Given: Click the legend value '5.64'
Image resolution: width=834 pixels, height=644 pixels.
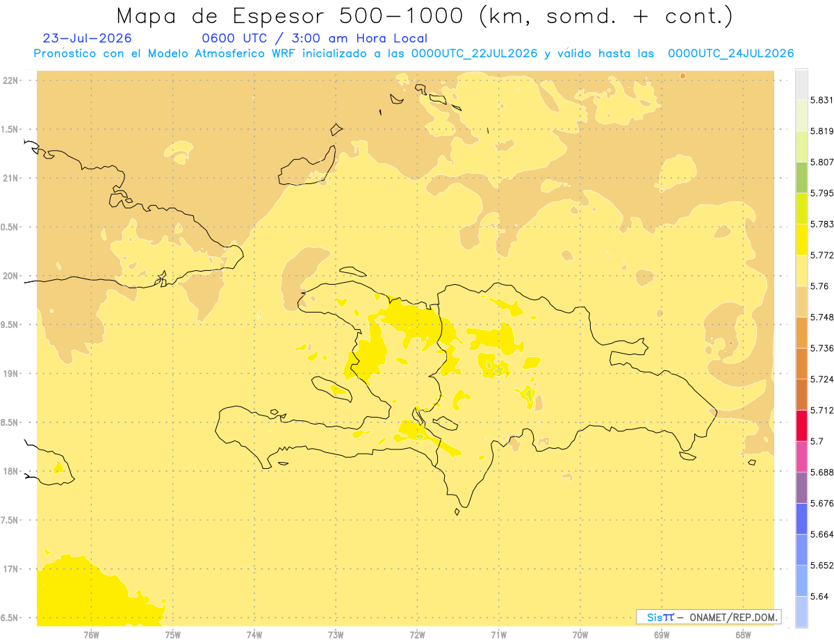Looking at the screenshot, I should [819, 597].
